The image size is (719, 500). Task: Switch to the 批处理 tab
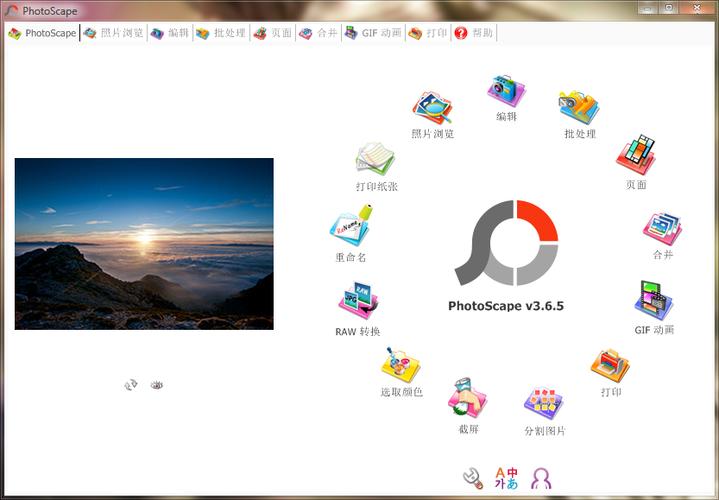click(220, 33)
